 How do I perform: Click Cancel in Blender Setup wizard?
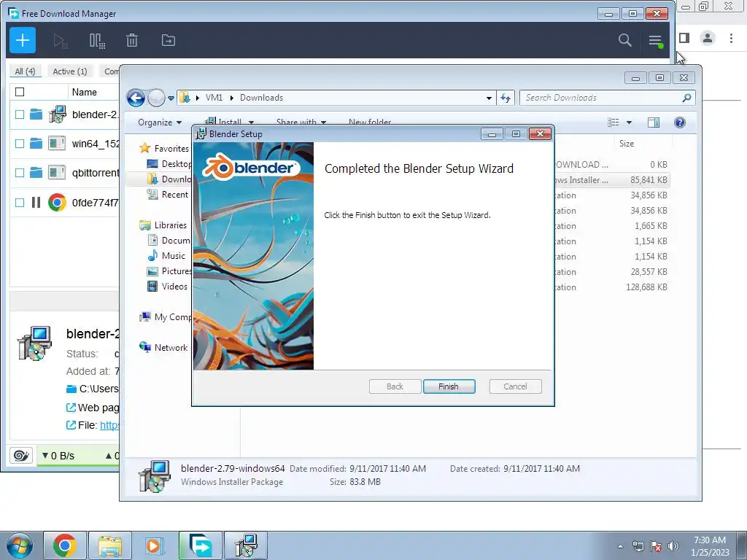(516, 386)
